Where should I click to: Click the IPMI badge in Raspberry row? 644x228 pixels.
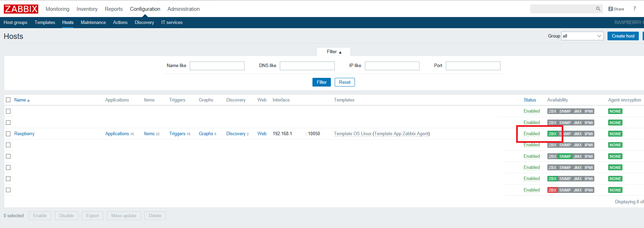point(589,134)
